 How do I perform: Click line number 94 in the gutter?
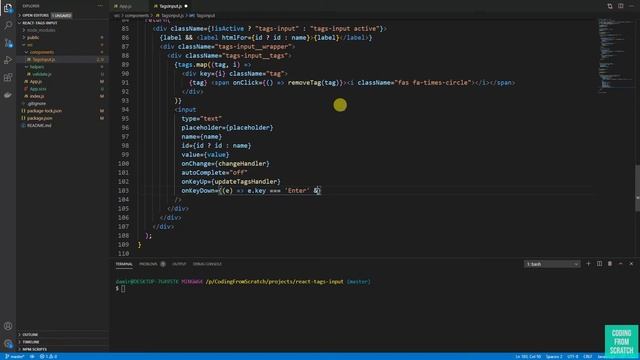125,110
